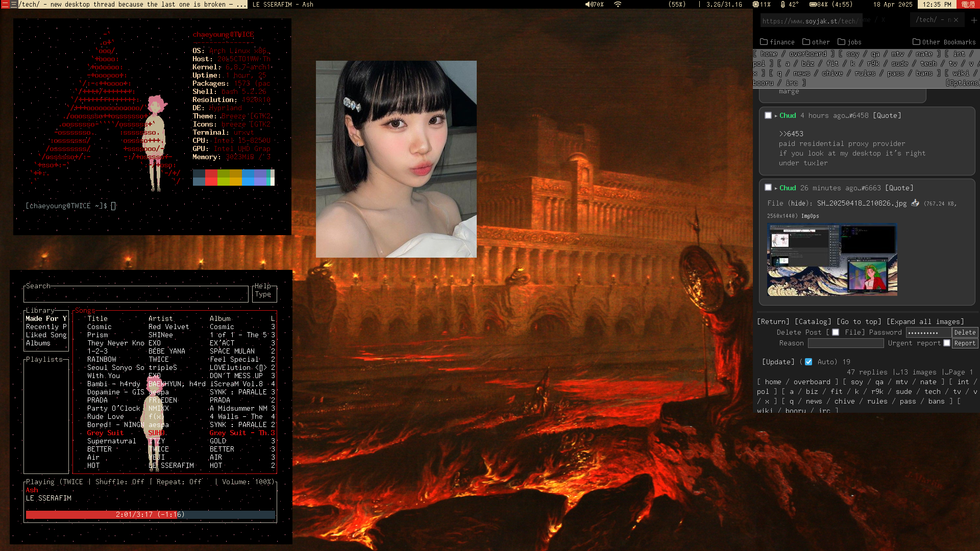This screenshot has width=980, height=551.
Task: Open the finance bookmarks folder
Action: pos(777,42)
